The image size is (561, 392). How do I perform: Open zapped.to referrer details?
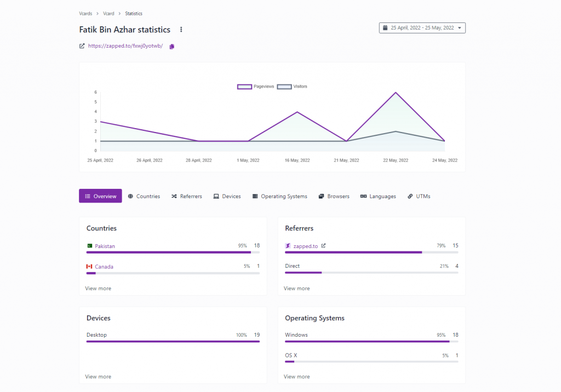tap(306, 246)
